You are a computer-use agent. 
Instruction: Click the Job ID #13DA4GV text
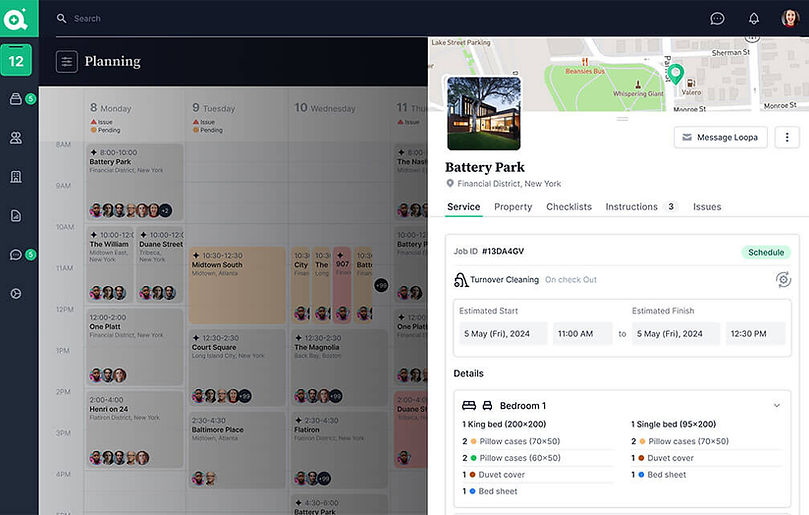(x=489, y=251)
